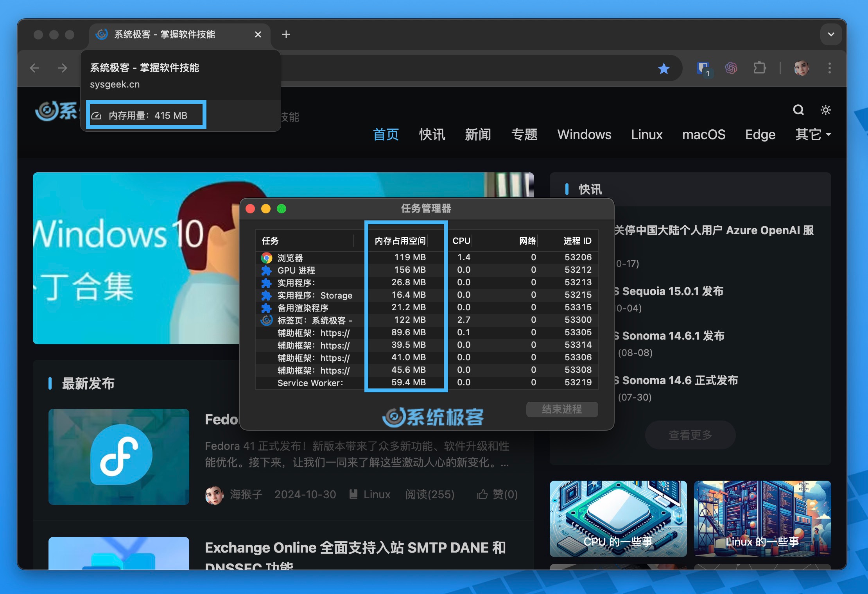This screenshot has height=594, width=868.
Task: Open the Sequoia 15.0.1 发布 news link
Action: (669, 291)
